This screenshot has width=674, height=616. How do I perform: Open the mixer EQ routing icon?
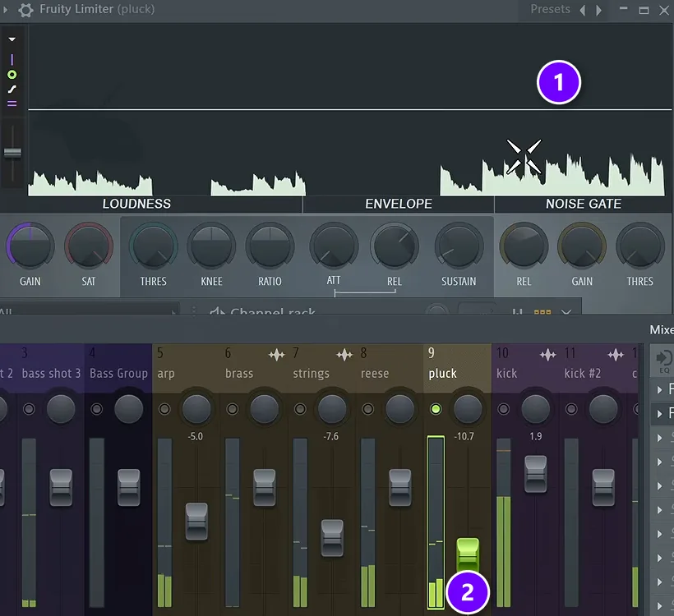pyautogui.click(x=663, y=360)
